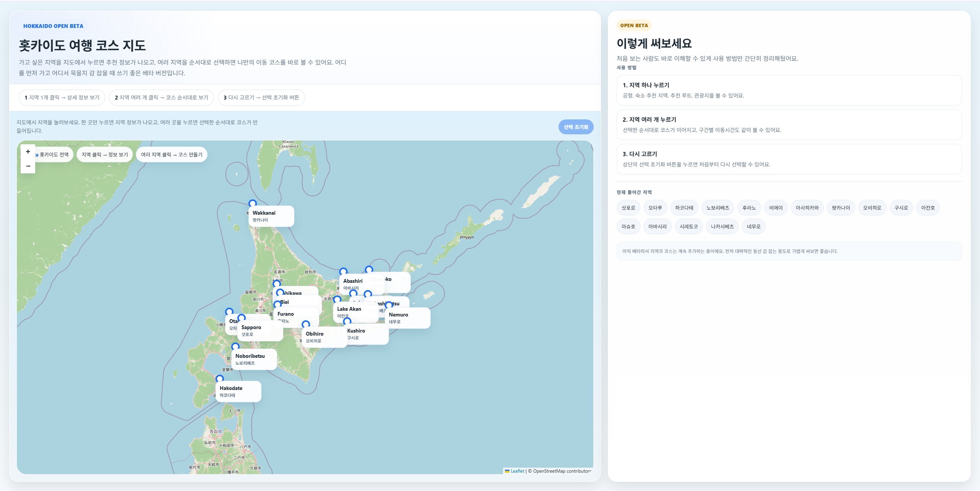Click the 나카시베츠 region chip
Image resolution: width=980 pixels, height=491 pixels.
(x=722, y=227)
